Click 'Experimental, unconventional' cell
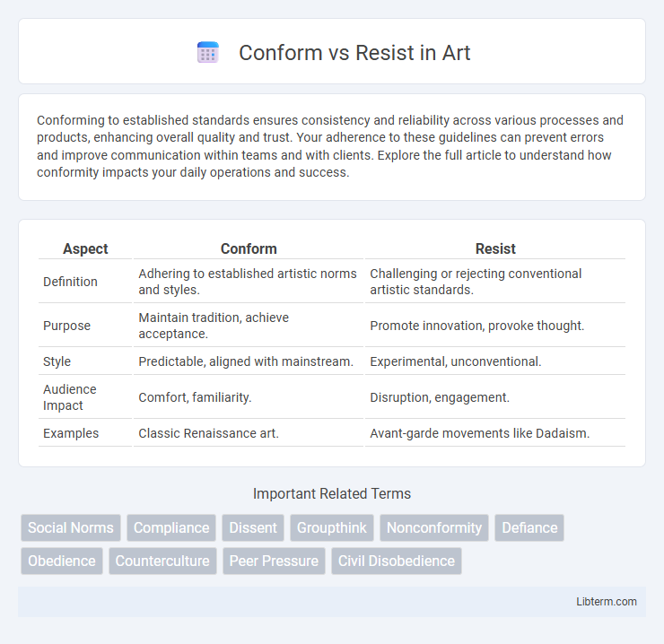 (495, 361)
